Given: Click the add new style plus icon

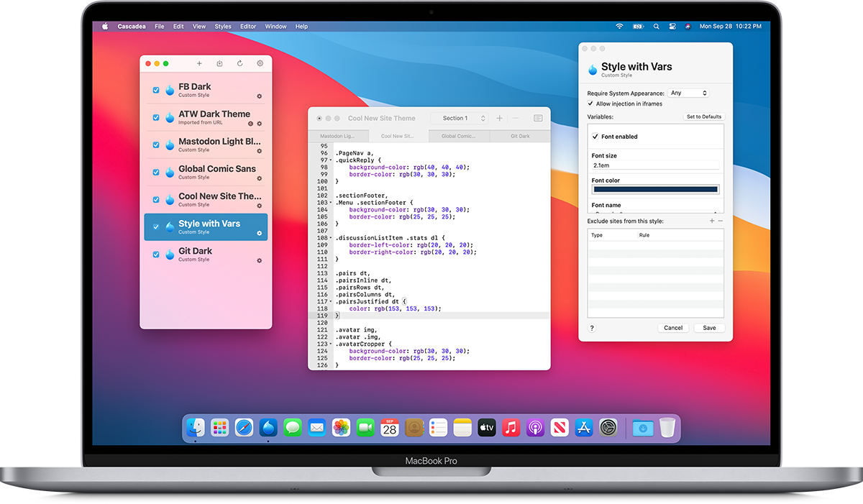Looking at the screenshot, I should pyautogui.click(x=199, y=64).
